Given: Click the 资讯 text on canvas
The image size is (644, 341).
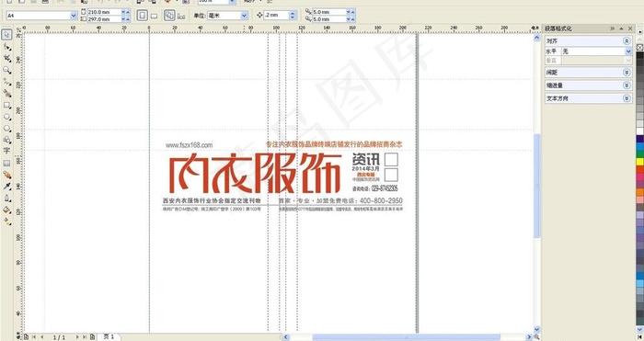Looking at the screenshot, I should 365,159.
